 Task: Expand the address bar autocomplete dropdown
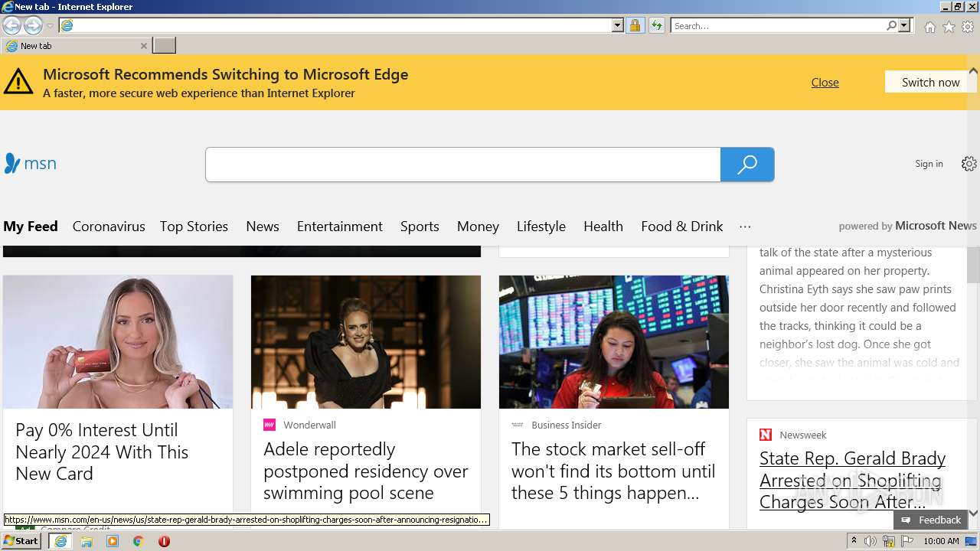618,25
